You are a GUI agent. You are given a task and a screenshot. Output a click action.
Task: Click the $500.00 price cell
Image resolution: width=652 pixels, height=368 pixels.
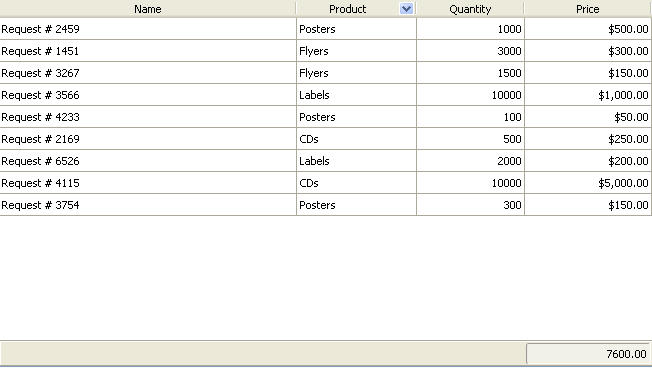pyautogui.click(x=588, y=29)
